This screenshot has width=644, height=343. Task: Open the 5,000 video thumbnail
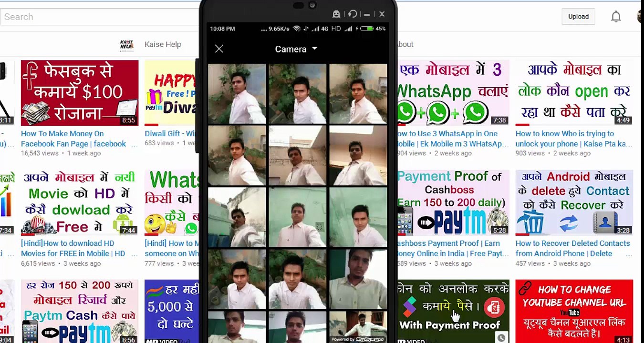[x=171, y=311]
